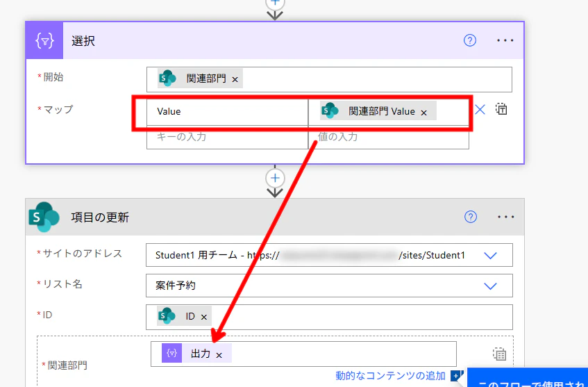Image resolution: width=588 pixels, height=387 pixels.
Task: Open help for the 選択 action
Action: pyautogui.click(x=469, y=40)
